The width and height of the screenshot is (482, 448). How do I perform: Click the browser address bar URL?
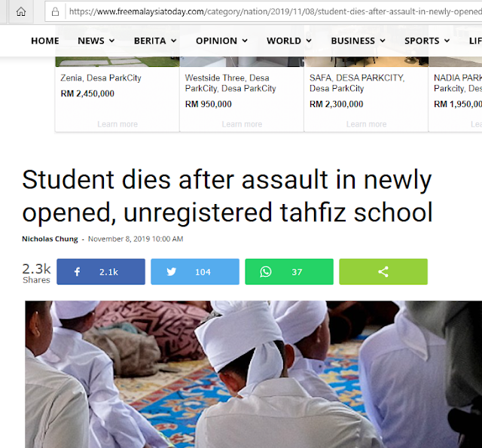coord(273,12)
